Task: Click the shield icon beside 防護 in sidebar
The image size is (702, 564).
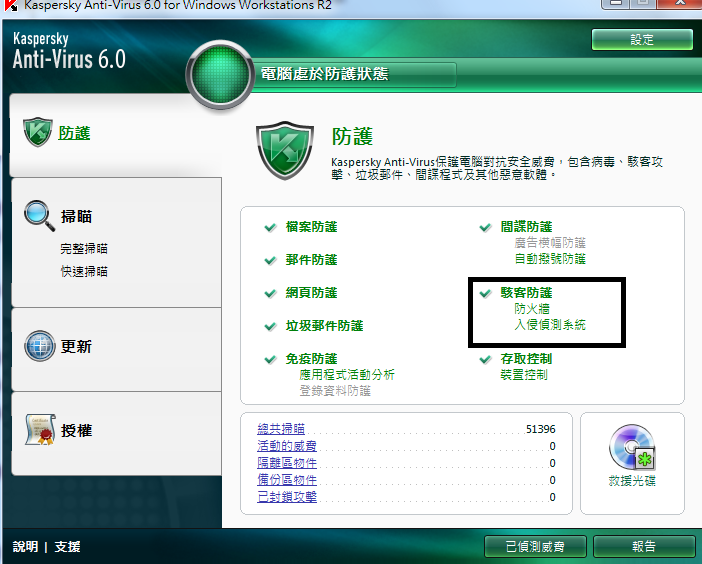Action: pyautogui.click(x=38, y=132)
